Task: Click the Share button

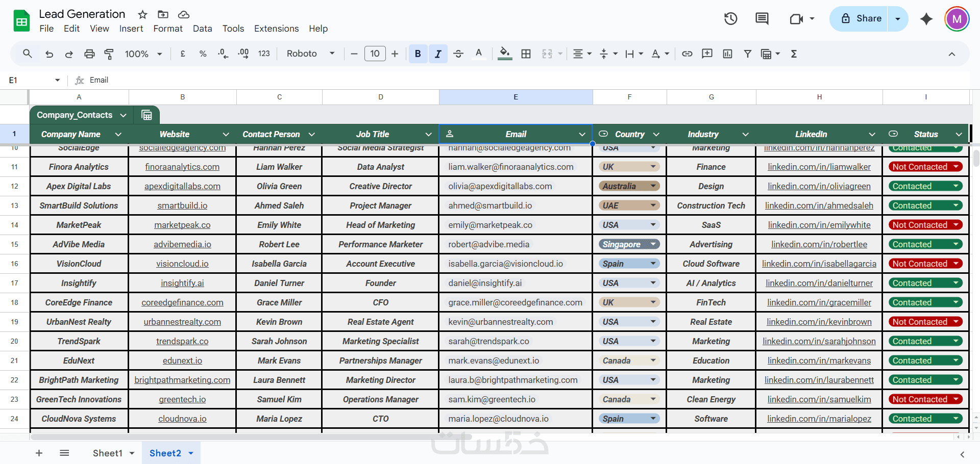Action: pyautogui.click(x=862, y=19)
